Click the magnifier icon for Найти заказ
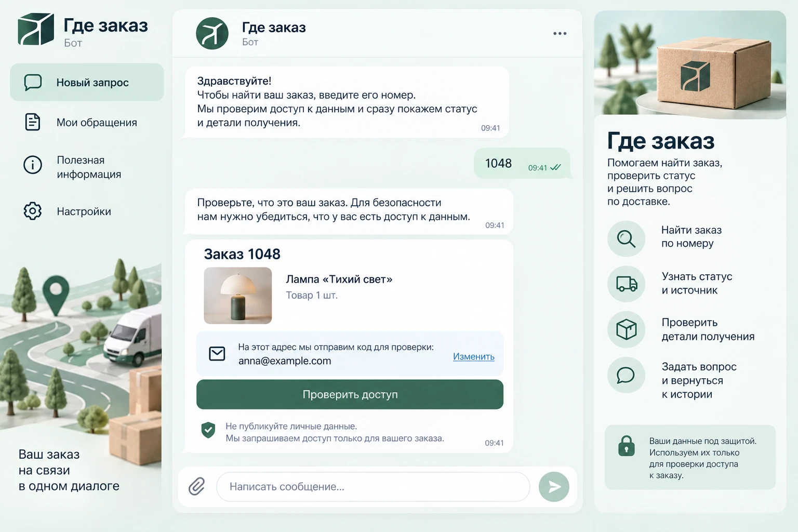 (x=626, y=238)
